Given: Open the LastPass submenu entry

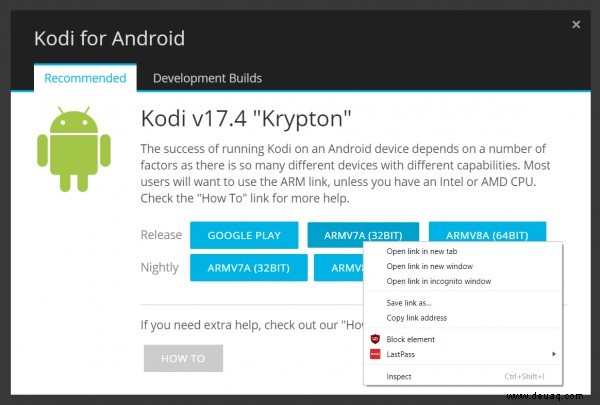Looking at the screenshot, I should [463, 354].
